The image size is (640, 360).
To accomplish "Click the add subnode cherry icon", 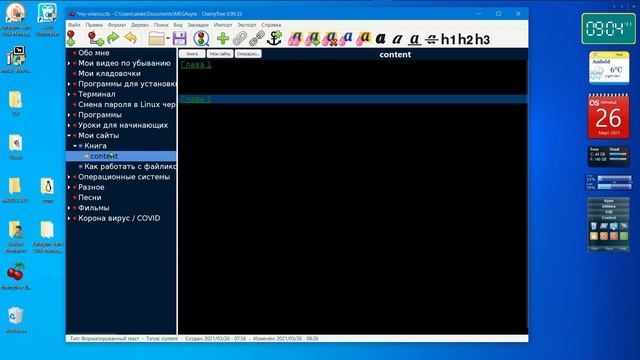I will tap(96, 38).
